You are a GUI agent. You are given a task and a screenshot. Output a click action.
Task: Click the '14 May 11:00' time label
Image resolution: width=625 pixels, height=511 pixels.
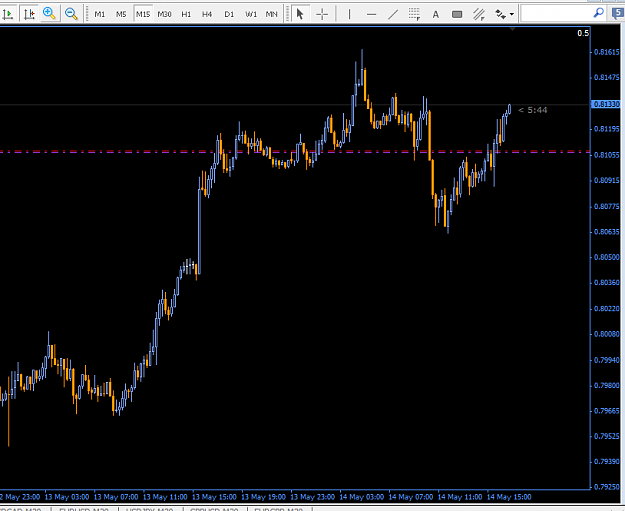tap(460, 497)
